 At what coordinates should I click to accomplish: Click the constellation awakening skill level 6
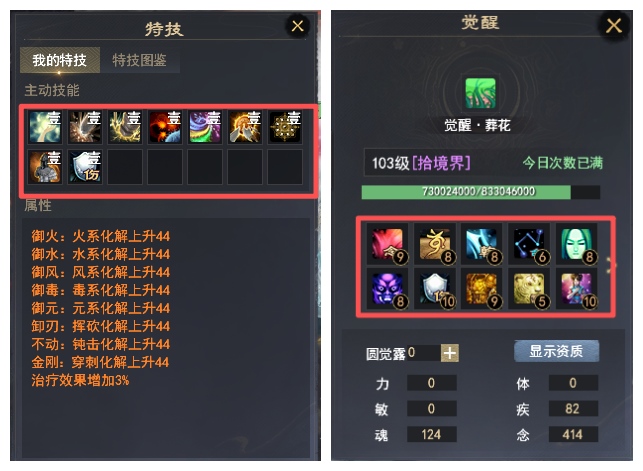pyautogui.click(x=529, y=244)
